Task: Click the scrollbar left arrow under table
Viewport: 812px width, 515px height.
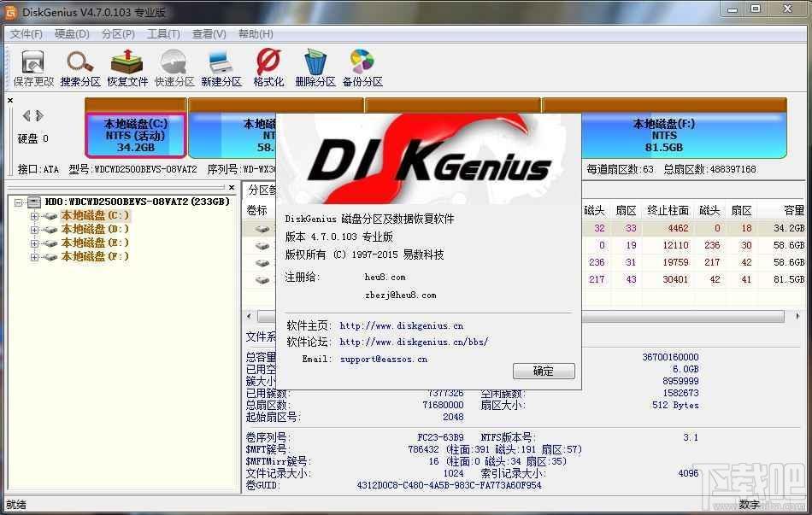Action: [250, 316]
